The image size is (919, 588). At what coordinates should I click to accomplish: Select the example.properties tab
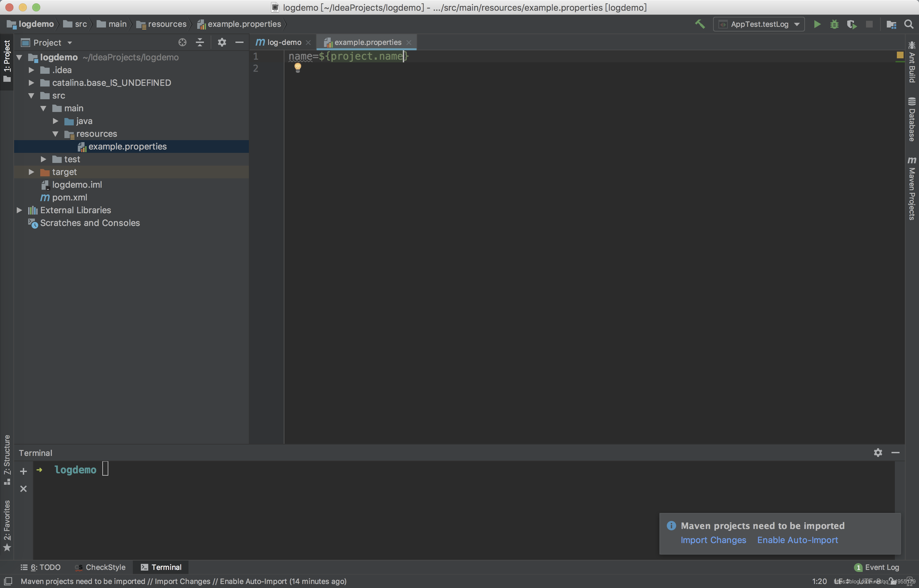click(x=367, y=42)
